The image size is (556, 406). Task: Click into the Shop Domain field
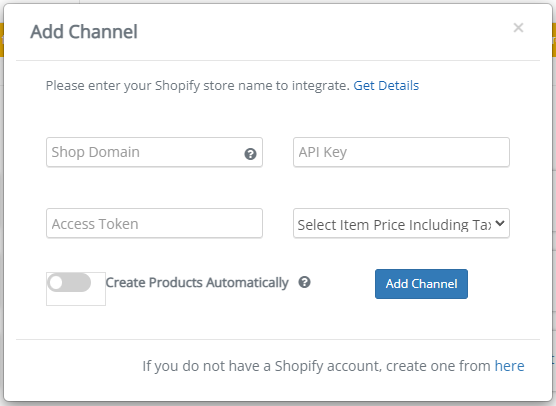coord(154,152)
